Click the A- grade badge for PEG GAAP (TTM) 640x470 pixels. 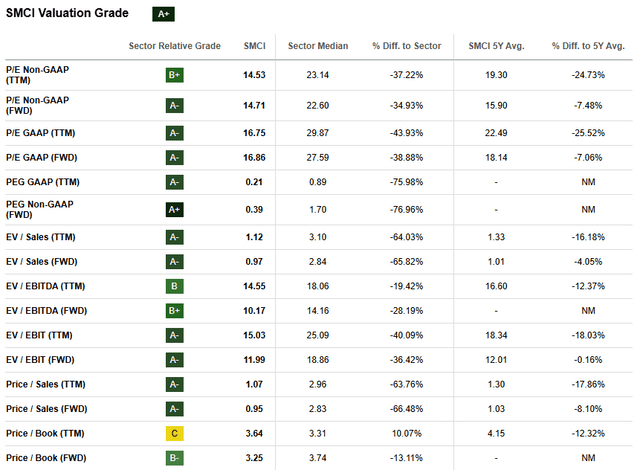tap(175, 182)
